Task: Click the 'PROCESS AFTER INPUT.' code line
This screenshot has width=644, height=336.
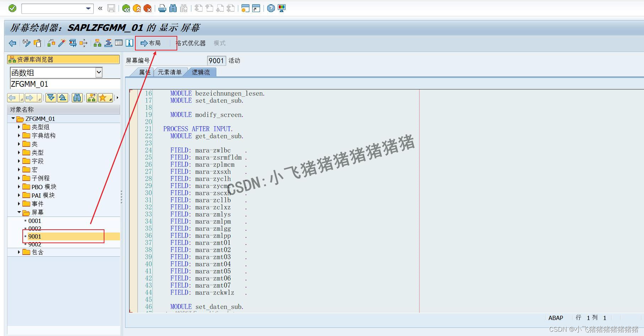Action: point(198,129)
